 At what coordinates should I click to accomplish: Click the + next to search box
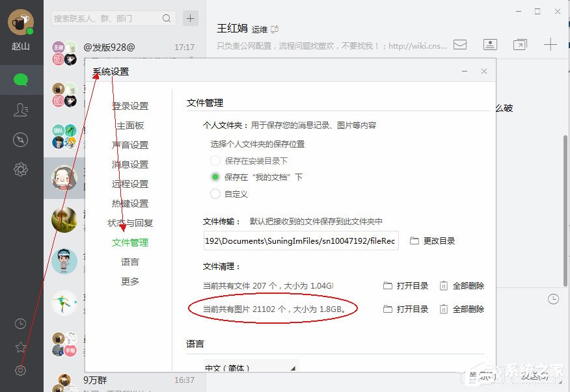(x=189, y=18)
